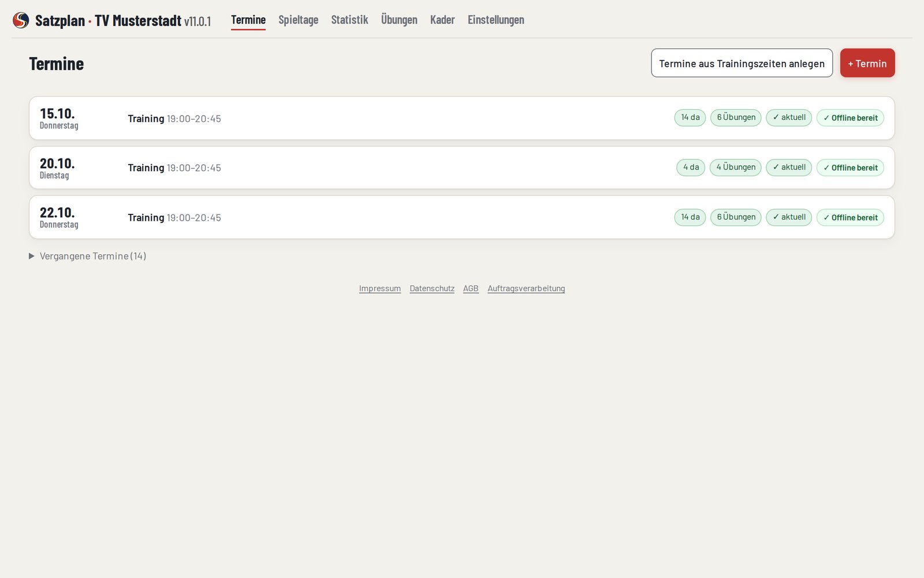The width and height of the screenshot is (924, 578).
Task: Open the Statistik tab
Action: [x=349, y=20]
